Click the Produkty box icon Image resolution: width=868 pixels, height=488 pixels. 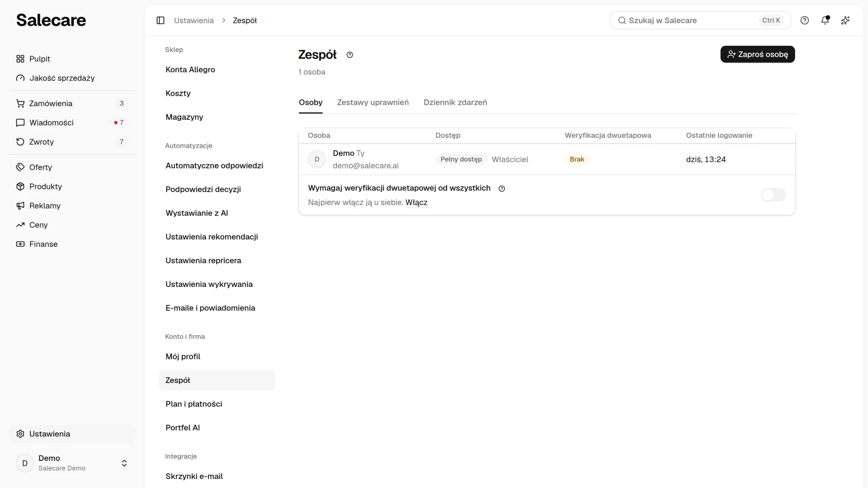coord(20,186)
